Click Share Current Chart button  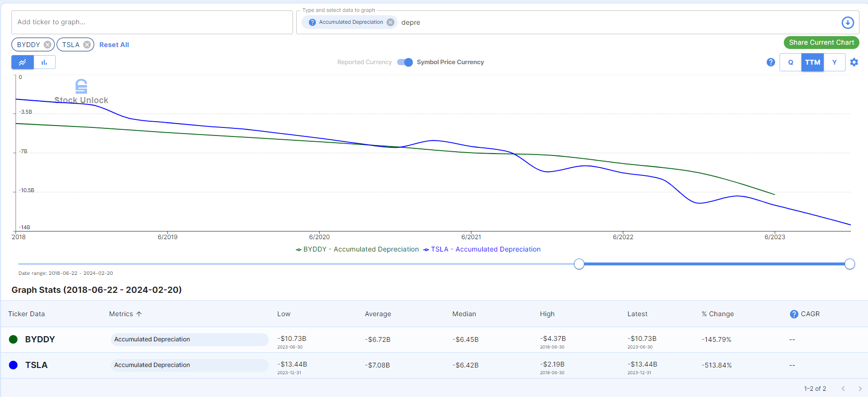tap(821, 42)
